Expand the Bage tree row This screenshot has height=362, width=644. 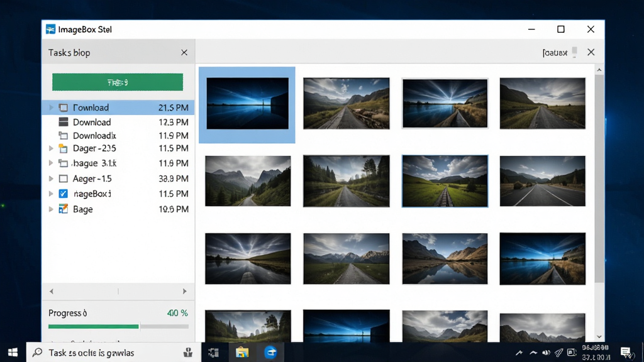click(x=51, y=209)
